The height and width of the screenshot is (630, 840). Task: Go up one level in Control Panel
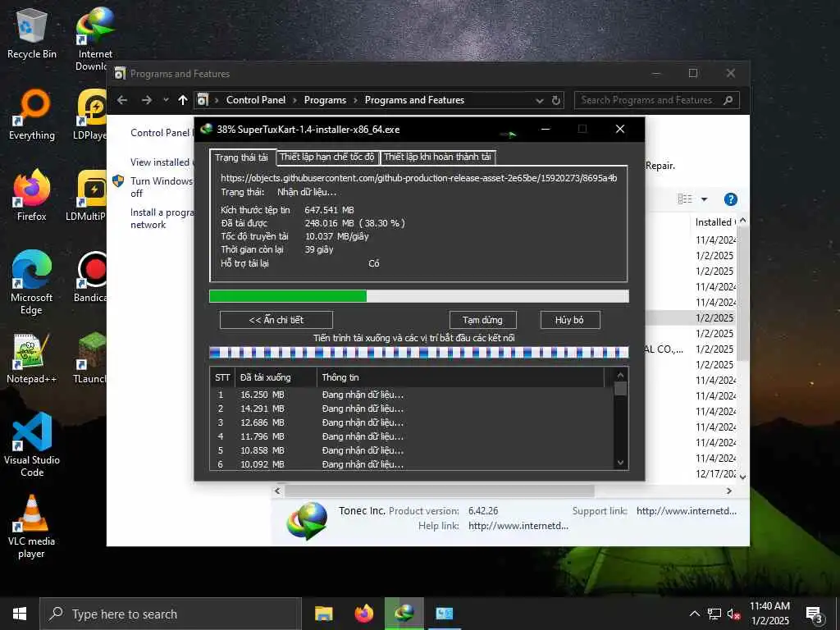click(x=183, y=100)
